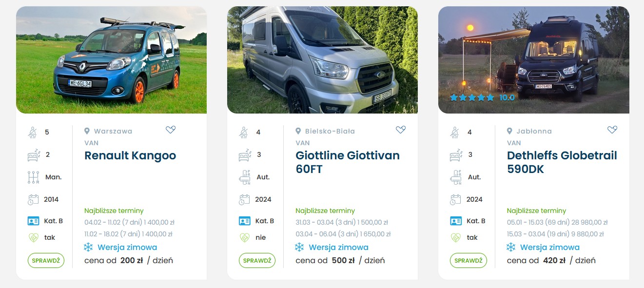Open the Dethleffs Globetrail 590DK title link
The height and width of the screenshot is (288, 644).
pos(562,162)
